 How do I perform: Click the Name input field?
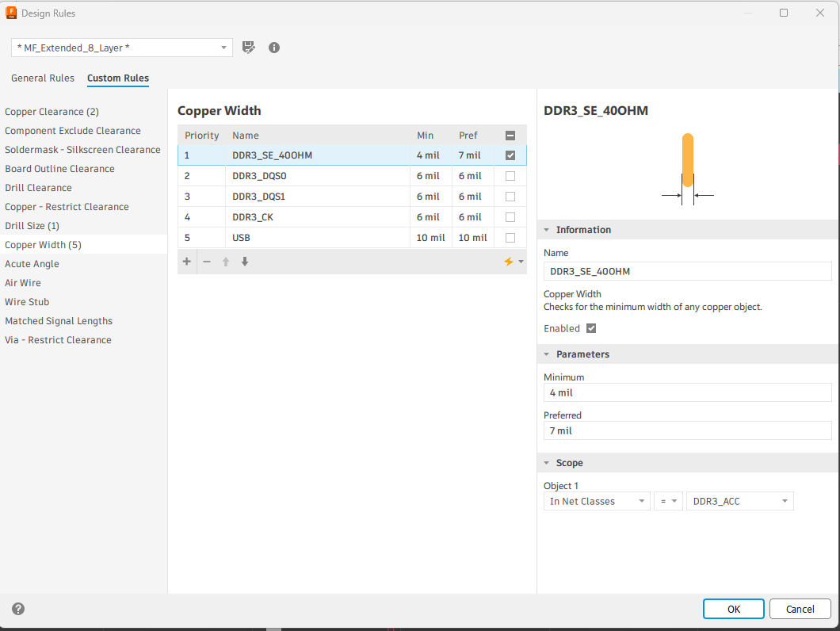coord(687,271)
